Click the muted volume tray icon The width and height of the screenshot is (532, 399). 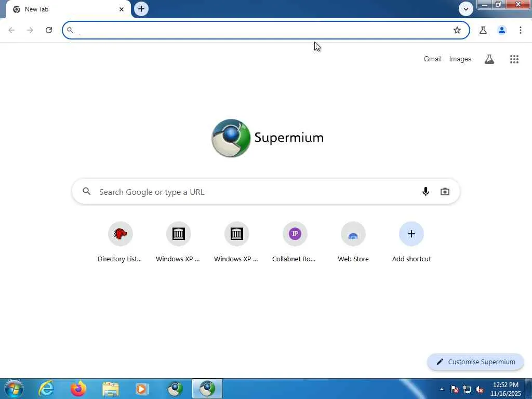[x=480, y=390]
